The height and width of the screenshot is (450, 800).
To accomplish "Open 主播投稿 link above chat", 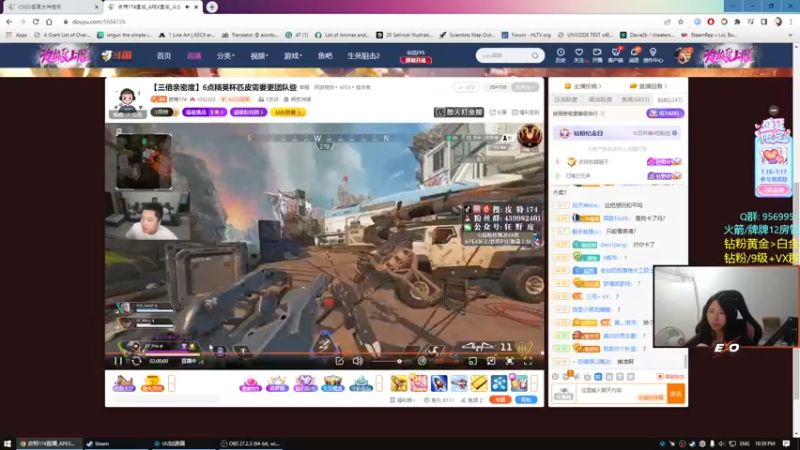I will [x=583, y=86].
